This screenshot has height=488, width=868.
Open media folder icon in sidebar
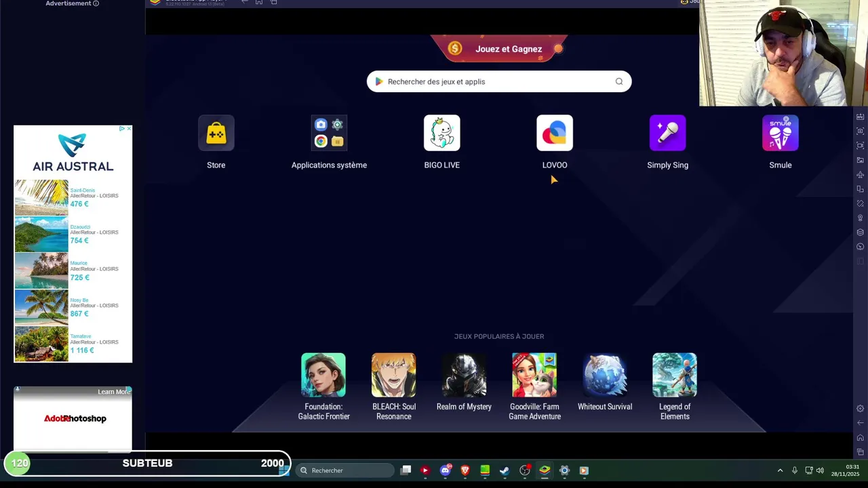[861, 160]
